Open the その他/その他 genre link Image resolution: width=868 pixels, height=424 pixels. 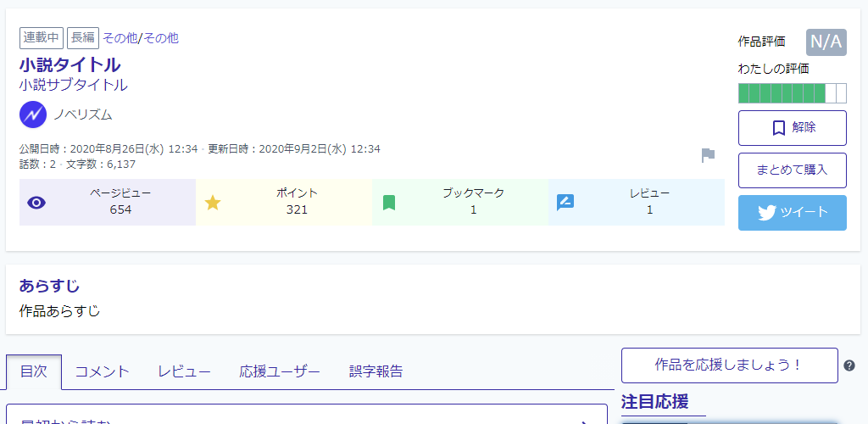(x=141, y=38)
